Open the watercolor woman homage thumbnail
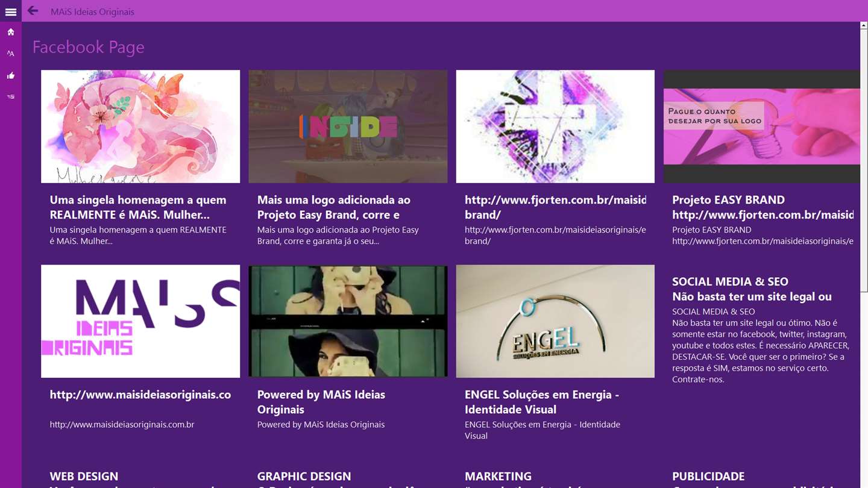Screen dimensions: 868x488 pos(140,127)
